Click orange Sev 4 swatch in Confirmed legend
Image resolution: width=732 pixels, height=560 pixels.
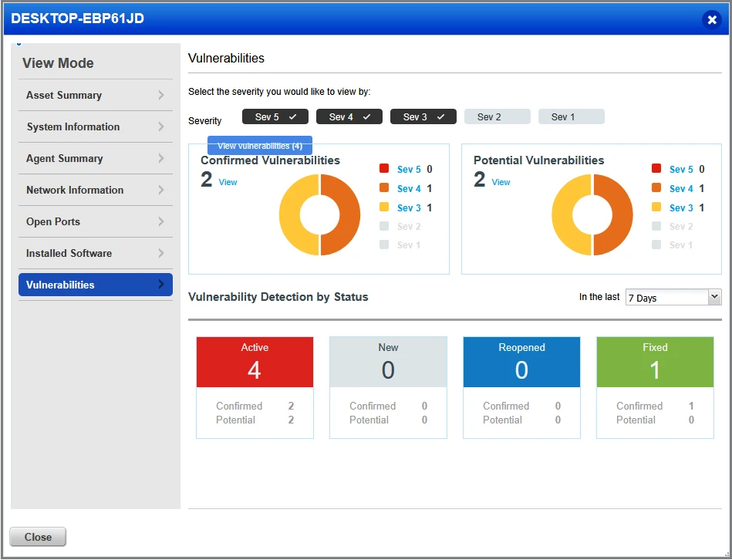(384, 187)
